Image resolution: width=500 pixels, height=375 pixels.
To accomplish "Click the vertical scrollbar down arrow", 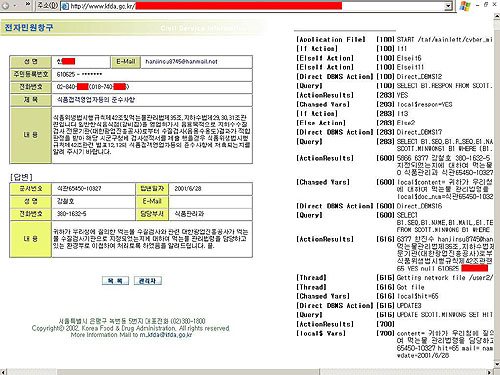I will pyautogui.click(x=497, y=364).
